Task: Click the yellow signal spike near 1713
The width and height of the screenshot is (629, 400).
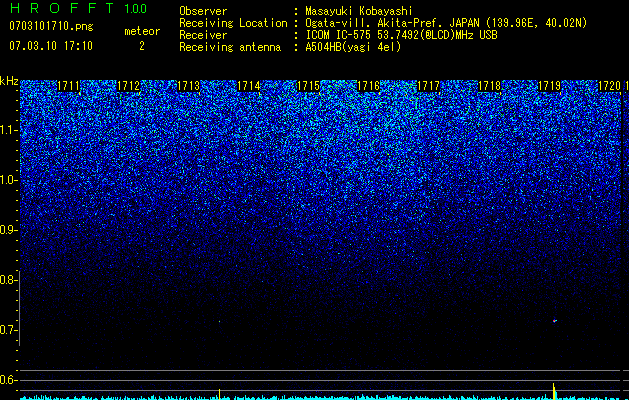Action: coord(219,394)
